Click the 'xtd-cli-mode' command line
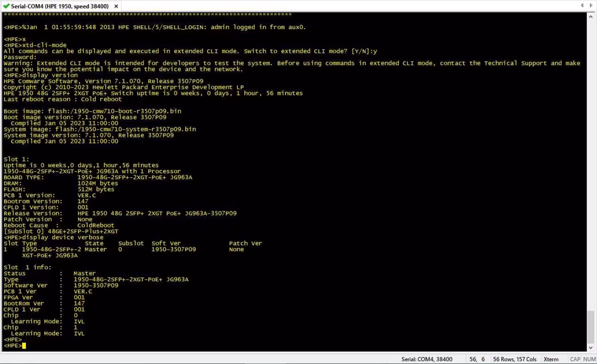This screenshot has height=364, width=597. pos(35,45)
